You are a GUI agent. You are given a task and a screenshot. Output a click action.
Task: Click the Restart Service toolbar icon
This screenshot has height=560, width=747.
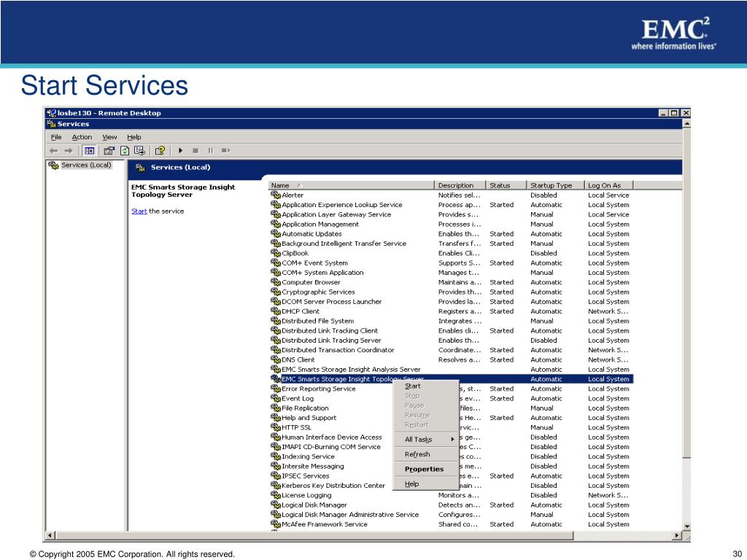coord(226,150)
